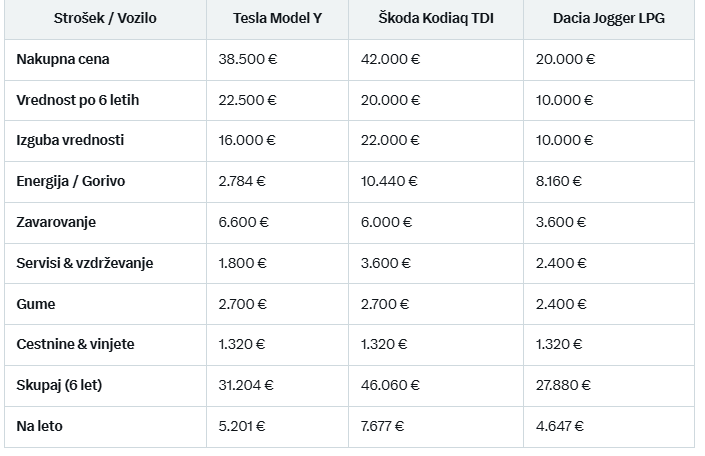Click the Dacia Jogger LPG column header
705x456 pixels.
[609, 18]
